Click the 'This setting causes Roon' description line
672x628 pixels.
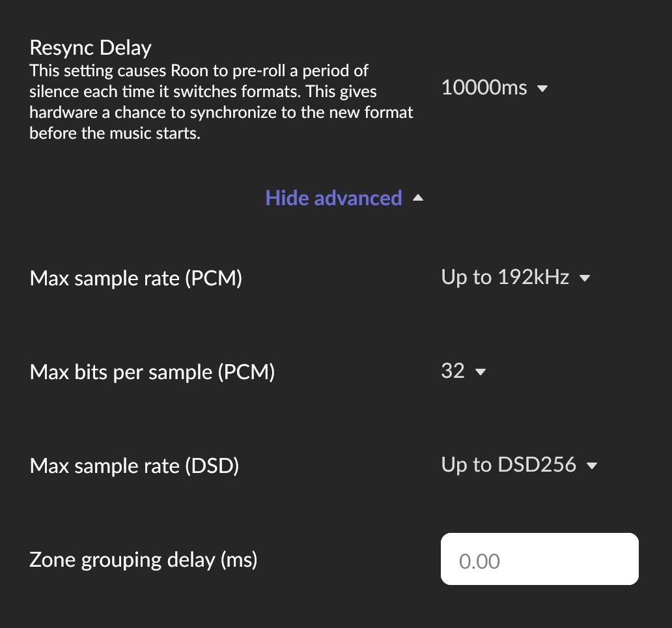pos(199,70)
